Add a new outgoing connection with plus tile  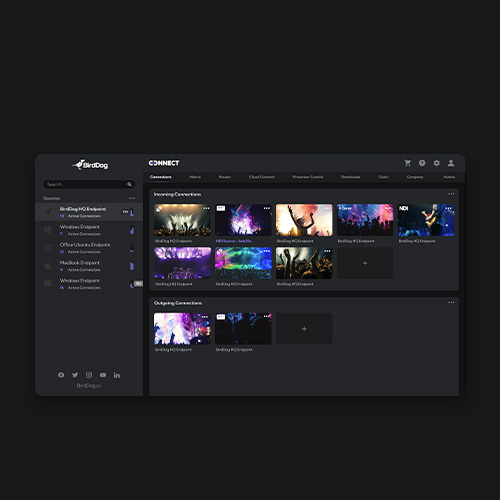tap(304, 329)
